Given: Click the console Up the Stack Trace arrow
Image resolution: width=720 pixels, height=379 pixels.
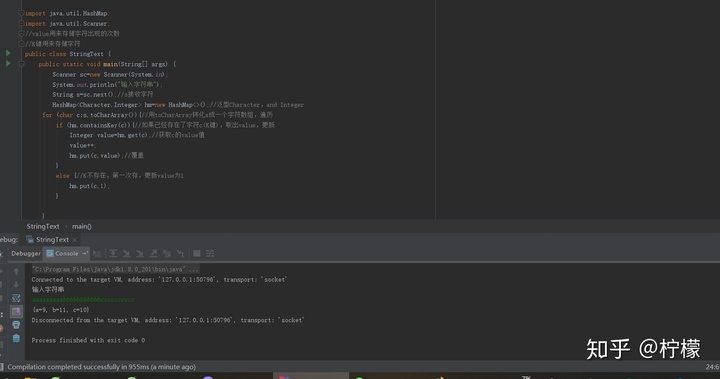Looking at the screenshot, I should (16, 272).
